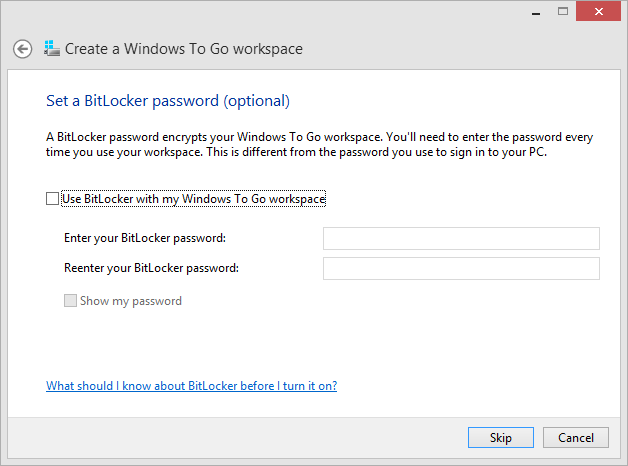This screenshot has width=628, height=466.
Task: Click the Create a Windows To Go workspace title
Action: [184, 49]
